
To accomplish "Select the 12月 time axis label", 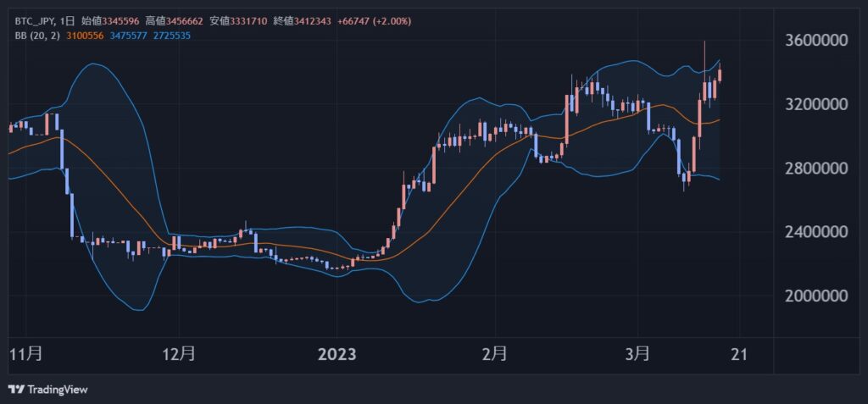I will (179, 354).
